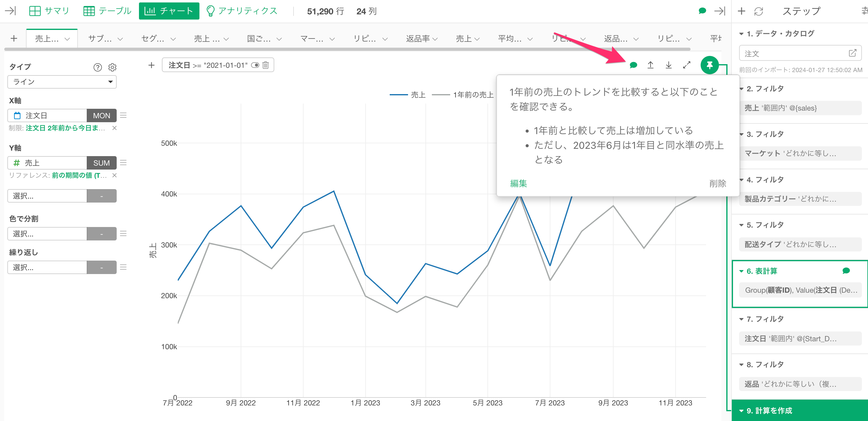Select the チャート view tab
The image size is (868, 421).
click(x=169, y=11)
